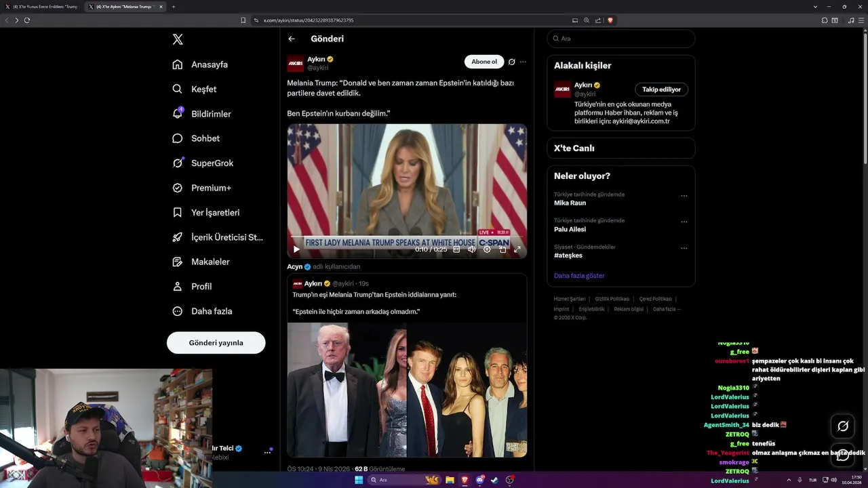868x488 pixels.
Task: Open the Windows Start menu
Action: coord(359,480)
